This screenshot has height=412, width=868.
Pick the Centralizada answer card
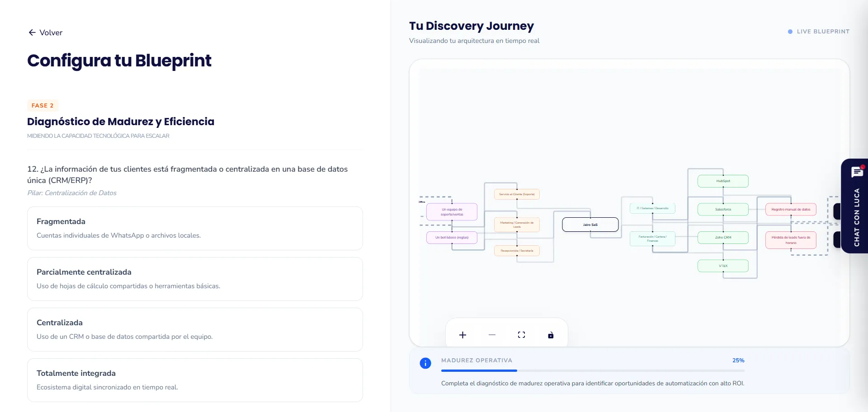click(195, 329)
